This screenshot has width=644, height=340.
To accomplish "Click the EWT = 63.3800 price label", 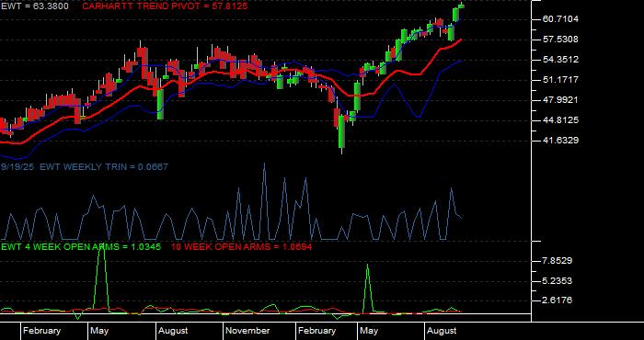I will (35, 6).
